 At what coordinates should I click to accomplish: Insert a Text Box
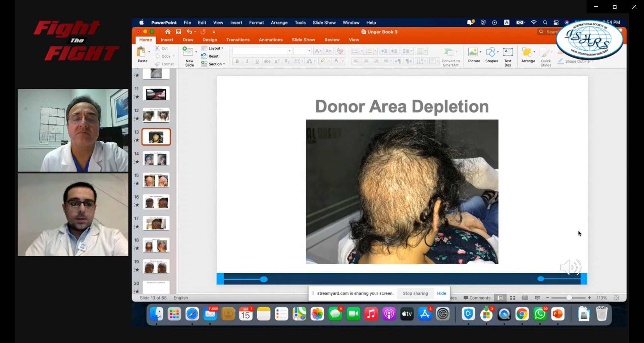[508, 57]
